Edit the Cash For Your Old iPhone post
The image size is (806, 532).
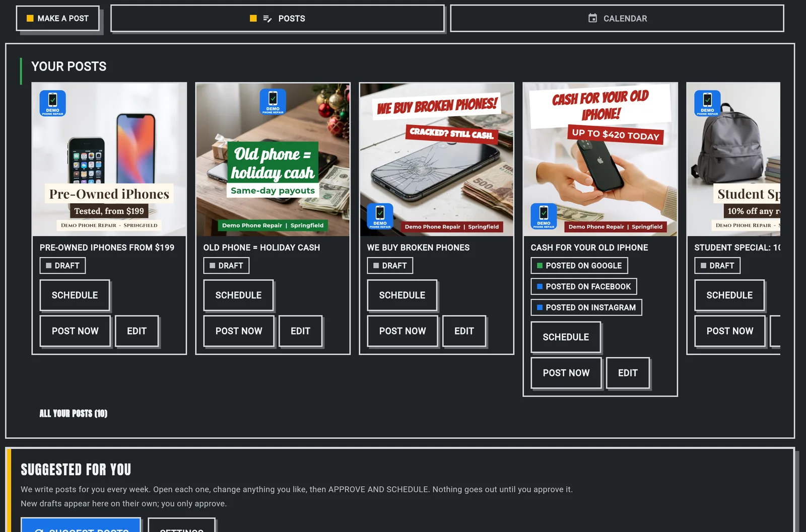(628, 373)
